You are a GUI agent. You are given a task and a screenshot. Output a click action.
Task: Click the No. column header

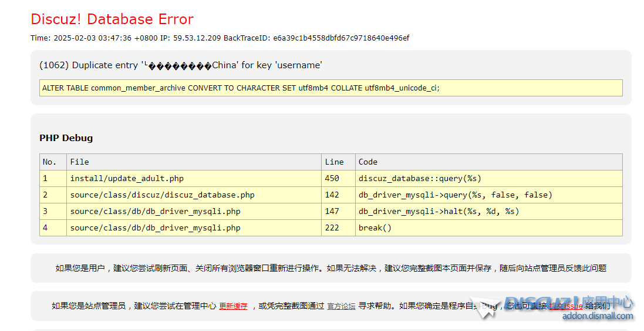[x=53, y=162]
